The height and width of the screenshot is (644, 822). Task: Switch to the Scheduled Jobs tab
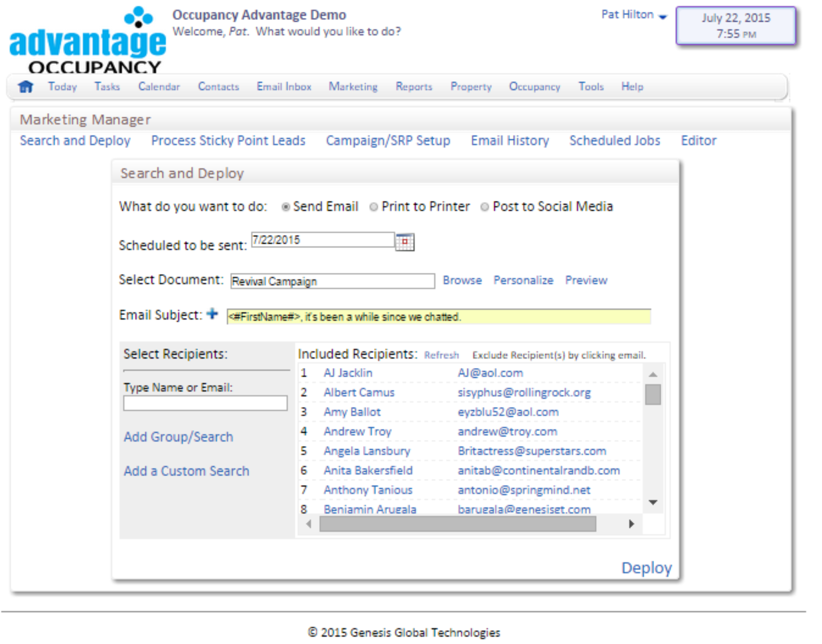(x=614, y=141)
